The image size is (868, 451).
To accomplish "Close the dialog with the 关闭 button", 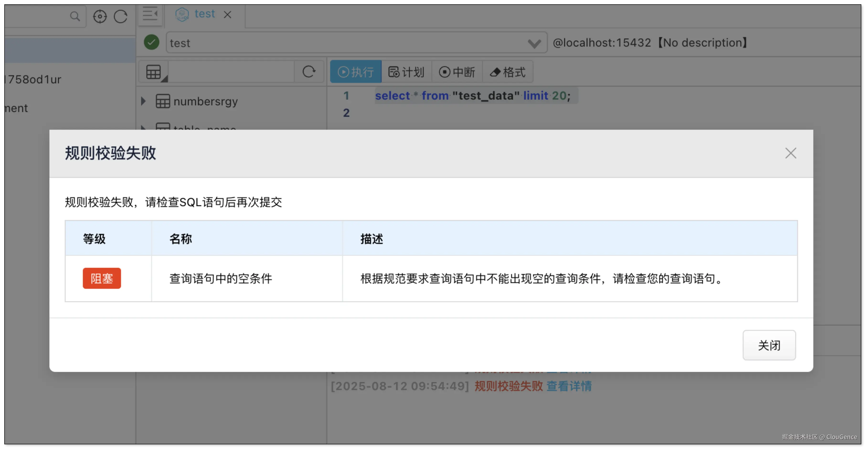I will click(x=769, y=345).
